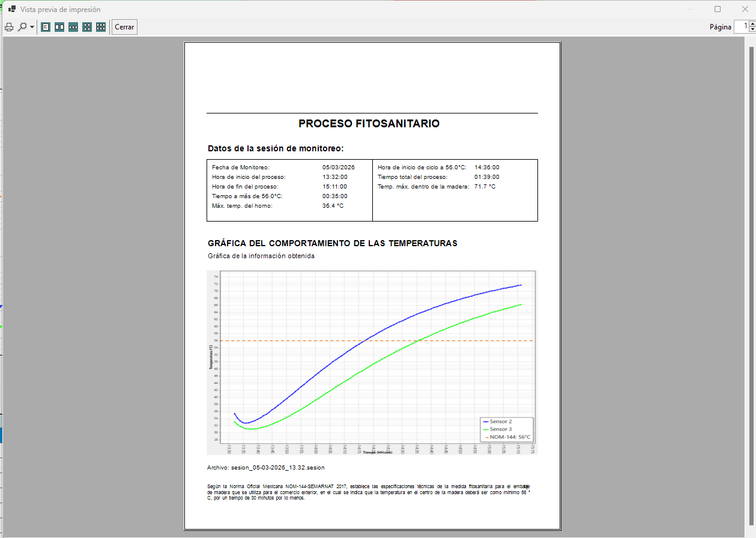
Task: Click the "Hora de fin del proceso:" label
Action: coord(245,187)
